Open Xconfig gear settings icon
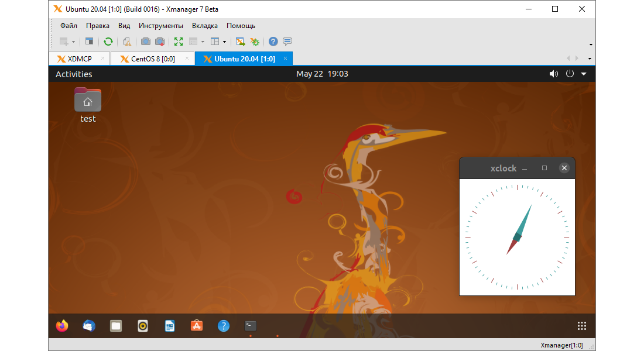 pos(255,42)
